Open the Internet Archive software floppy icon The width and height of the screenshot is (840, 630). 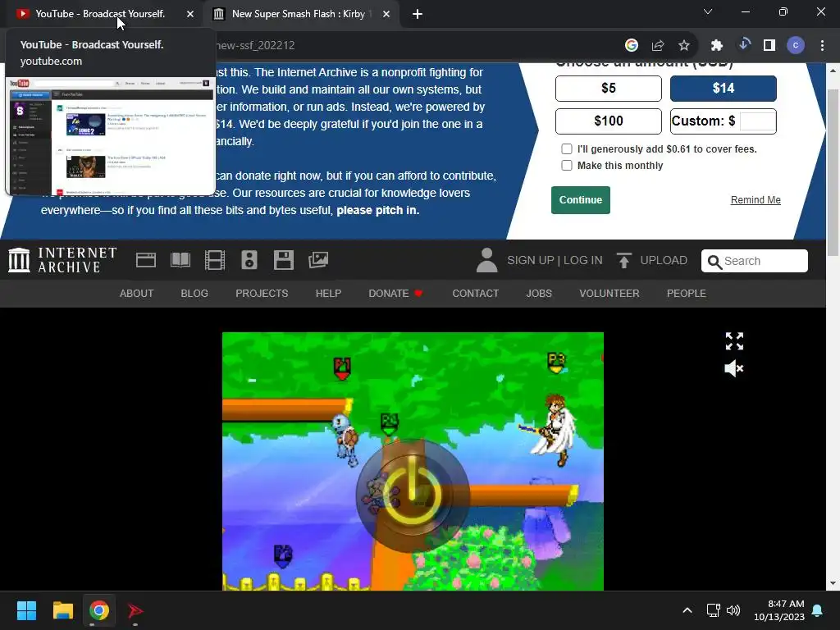point(283,260)
